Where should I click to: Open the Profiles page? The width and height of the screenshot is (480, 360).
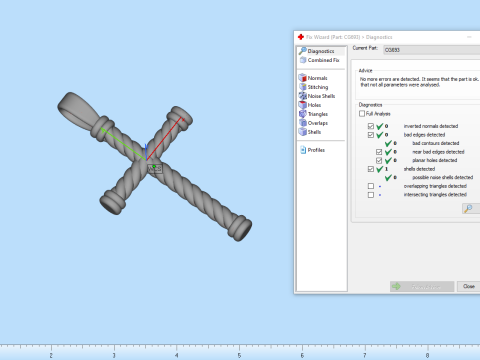point(312,150)
